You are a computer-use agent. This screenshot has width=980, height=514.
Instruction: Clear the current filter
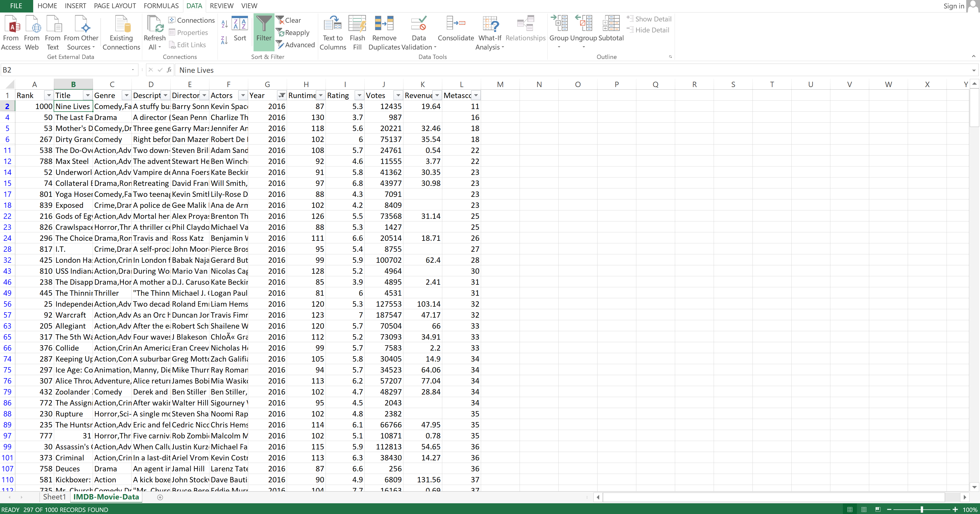tap(289, 20)
